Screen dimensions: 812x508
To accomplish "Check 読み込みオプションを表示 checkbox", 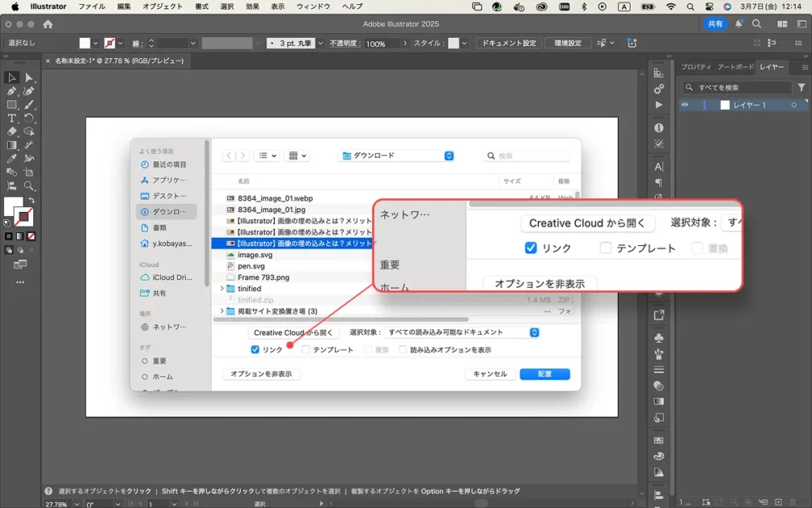I will [x=403, y=350].
